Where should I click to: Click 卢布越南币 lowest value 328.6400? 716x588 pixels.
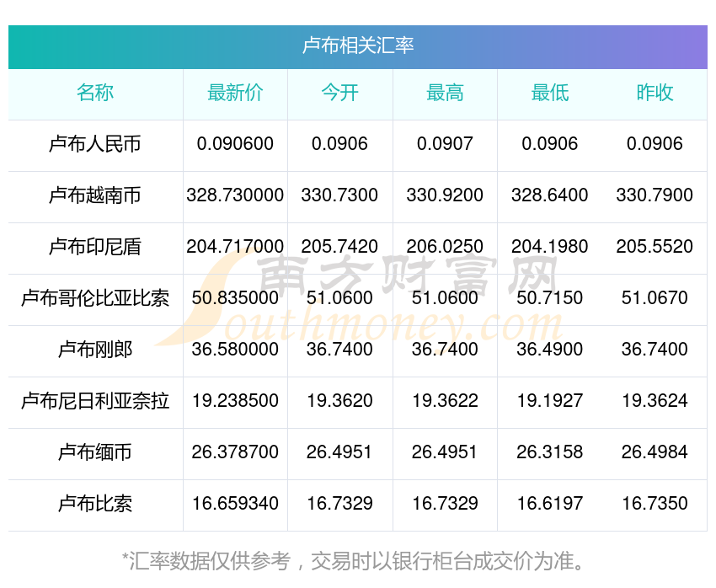[550, 195]
